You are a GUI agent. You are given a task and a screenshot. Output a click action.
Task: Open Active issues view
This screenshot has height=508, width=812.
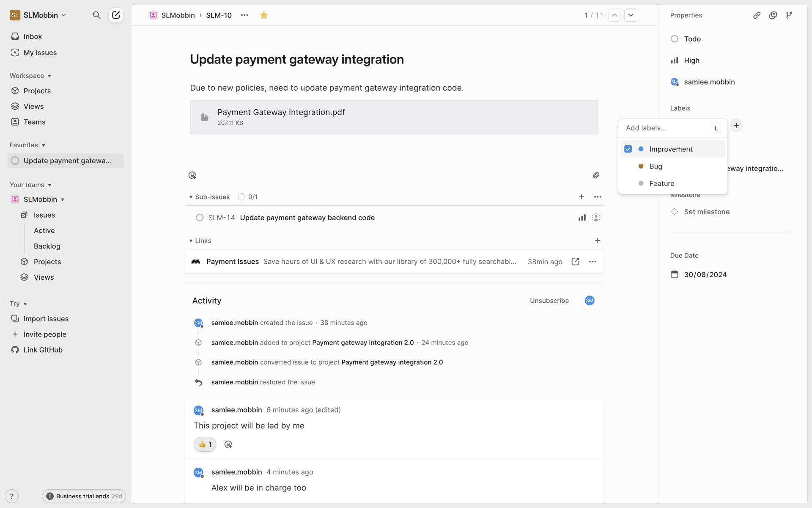44,231
